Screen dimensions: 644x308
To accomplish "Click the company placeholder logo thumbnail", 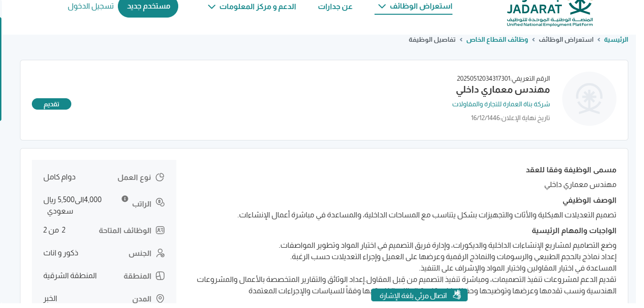I will coord(589,99).
